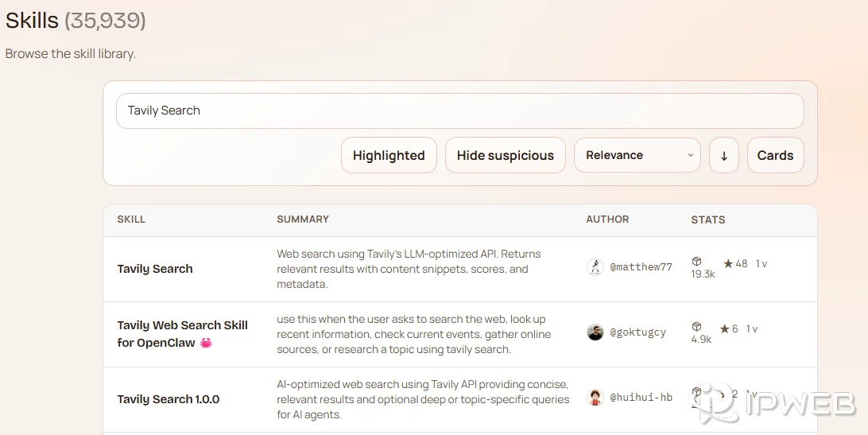This screenshot has width=868, height=435.
Task: Click the '1 v' version stat in matthew77 row
Action: [761, 264]
